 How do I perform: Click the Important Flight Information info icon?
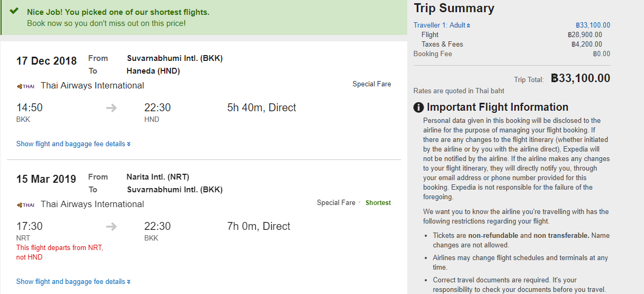(x=418, y=108)
